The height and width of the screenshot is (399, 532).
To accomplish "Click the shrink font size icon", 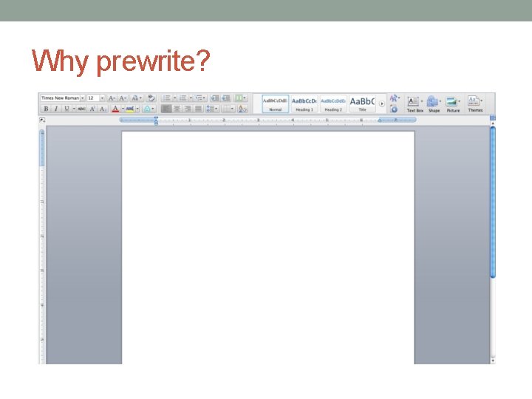I will 123,98.
